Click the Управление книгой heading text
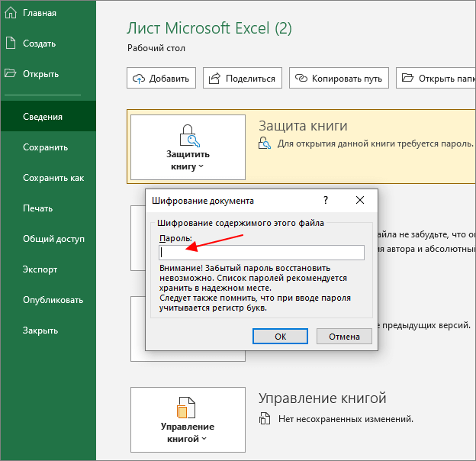 point(323,398)
